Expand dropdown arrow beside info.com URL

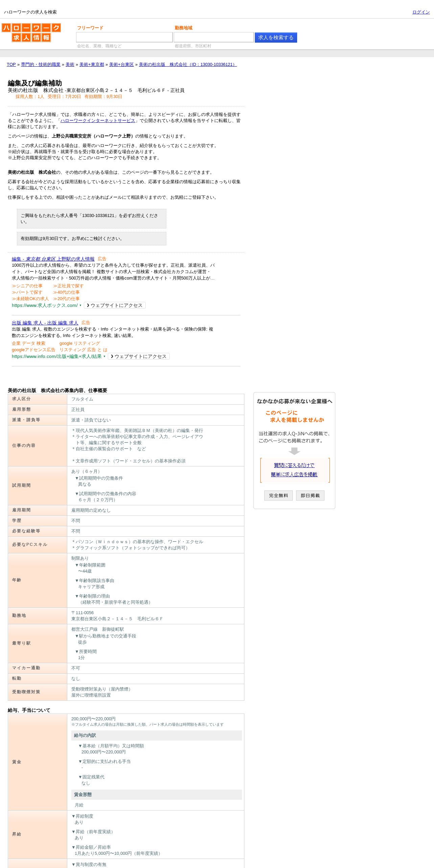coord(104,357)
